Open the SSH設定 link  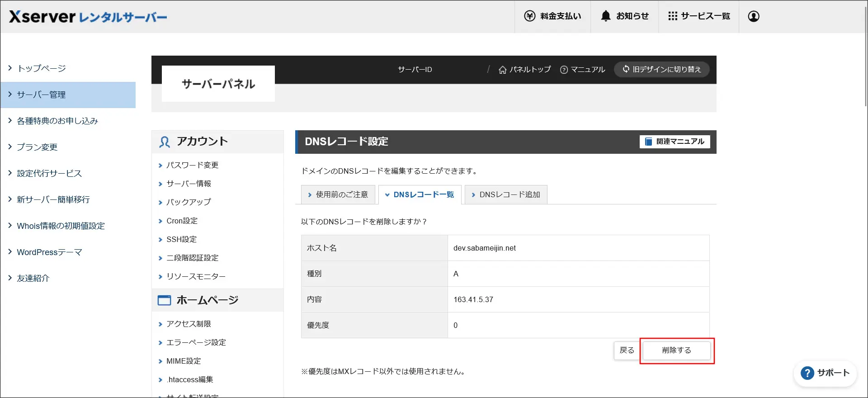[181, 239]
